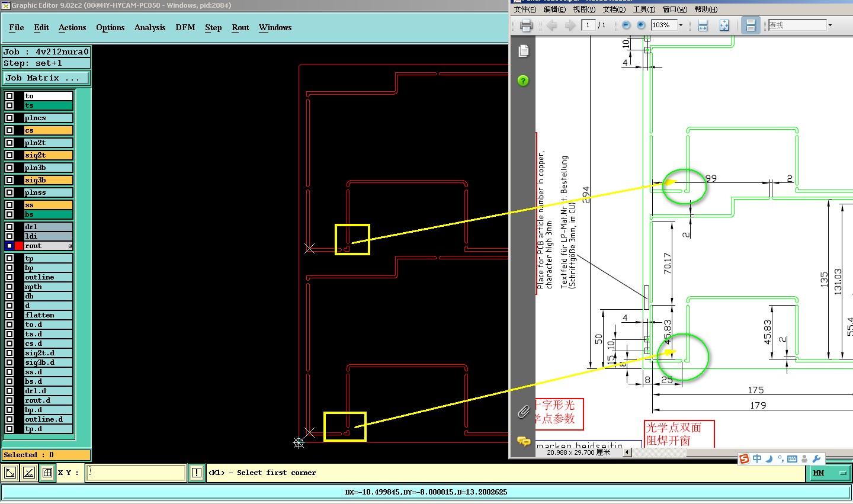Image resolution: width=853 pixels, height=504 pixels.
Task: Select the rout.d layer name
Action: (49, 400)
